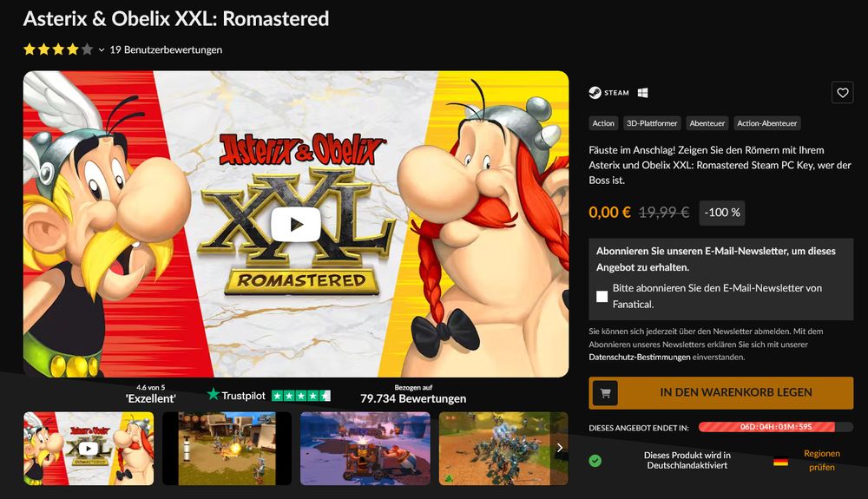
Task: Select the Abenteuer genre tag
Action: coord(707,123)
